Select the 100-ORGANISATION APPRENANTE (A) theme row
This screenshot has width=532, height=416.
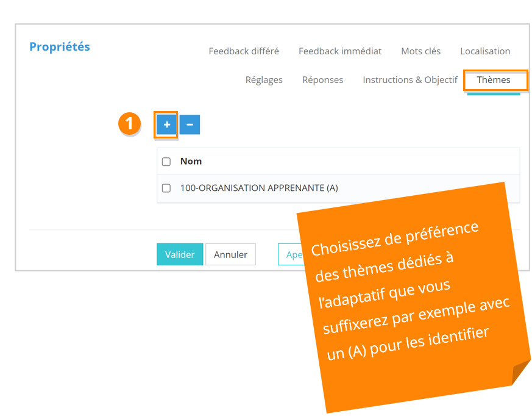click(x=258, y=188)
